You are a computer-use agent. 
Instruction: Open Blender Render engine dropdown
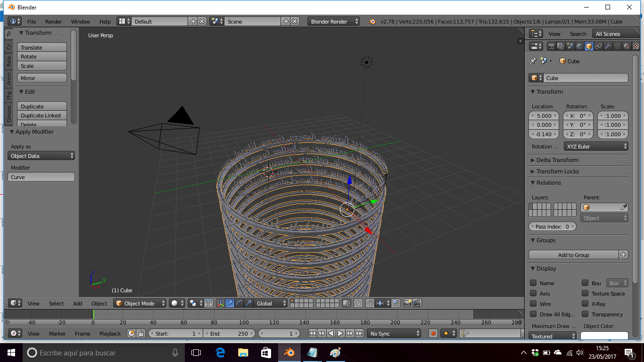333,21
